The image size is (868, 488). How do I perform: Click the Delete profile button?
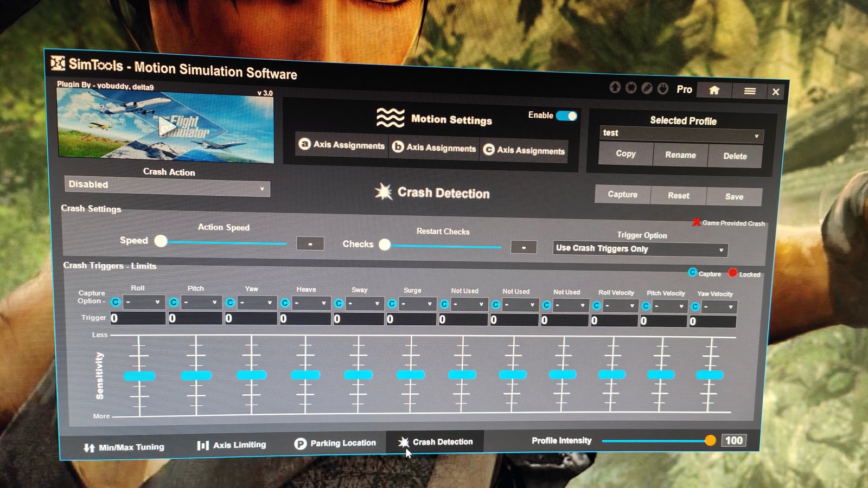735,156
